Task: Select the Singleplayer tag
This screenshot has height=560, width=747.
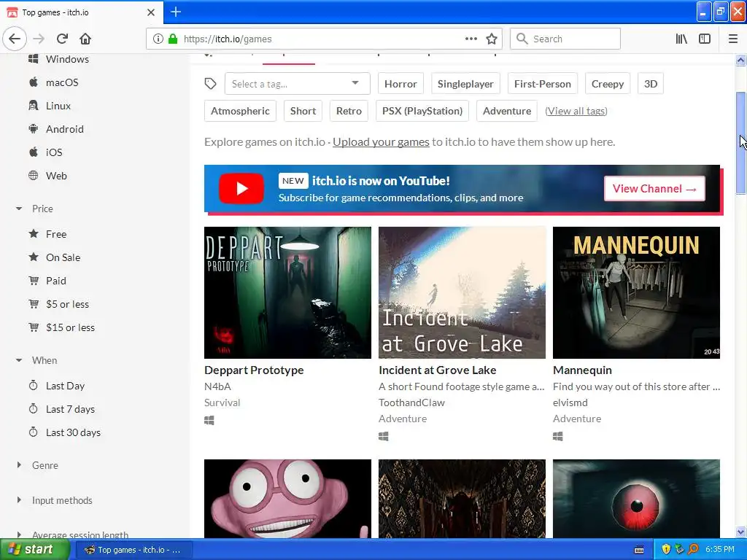Action: pos(465,84)
